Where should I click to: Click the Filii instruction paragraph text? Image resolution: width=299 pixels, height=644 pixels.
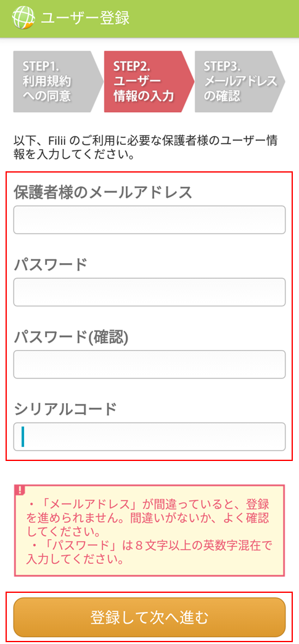click(x=146, y=149)
